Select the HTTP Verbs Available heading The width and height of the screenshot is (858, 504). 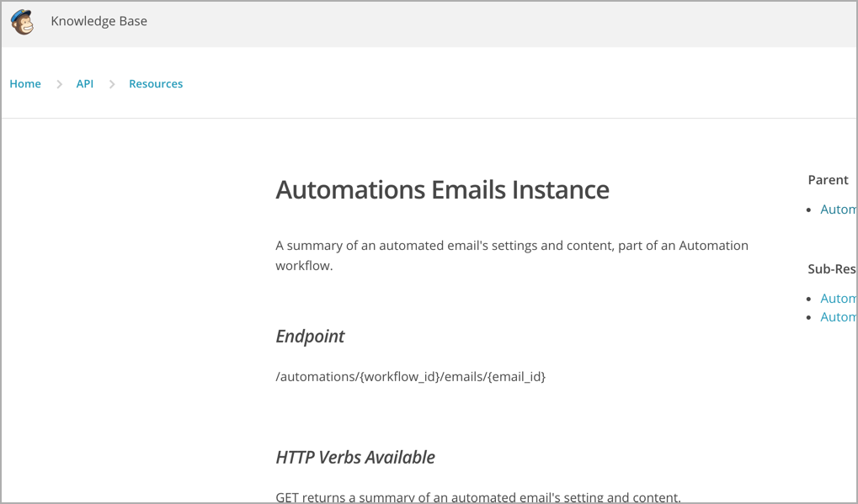(355, 458)
